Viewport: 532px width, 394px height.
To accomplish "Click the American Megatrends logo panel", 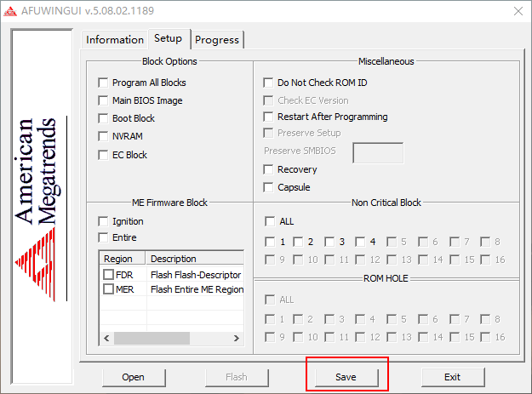I will click(42, 207).
